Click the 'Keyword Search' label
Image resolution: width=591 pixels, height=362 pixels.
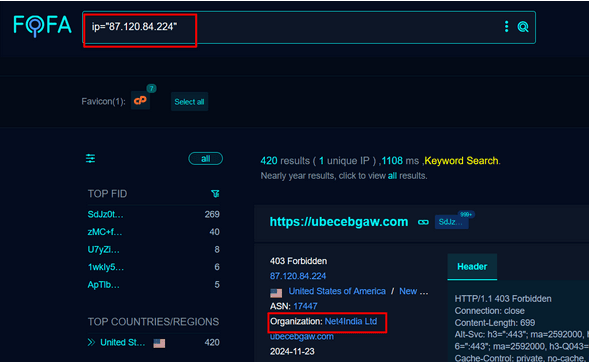coord(461,161)
